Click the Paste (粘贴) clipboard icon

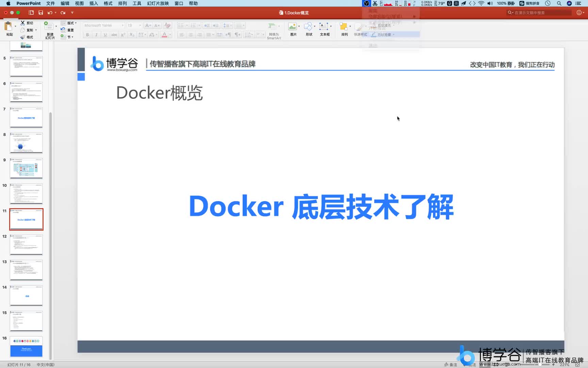pos(9,27)
